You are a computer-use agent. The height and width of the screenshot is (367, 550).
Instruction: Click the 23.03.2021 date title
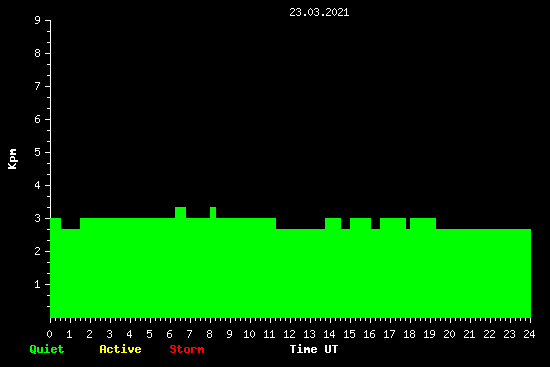pos(319,13)
